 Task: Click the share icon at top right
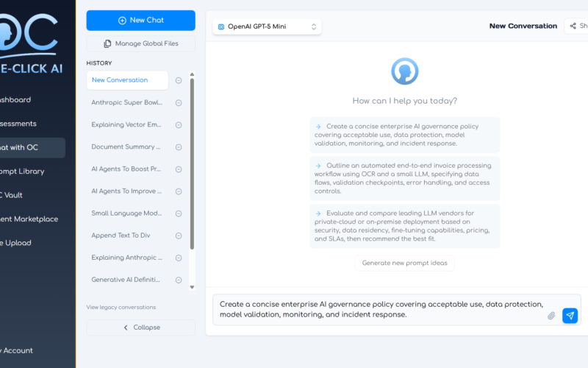tap(573, 26)
